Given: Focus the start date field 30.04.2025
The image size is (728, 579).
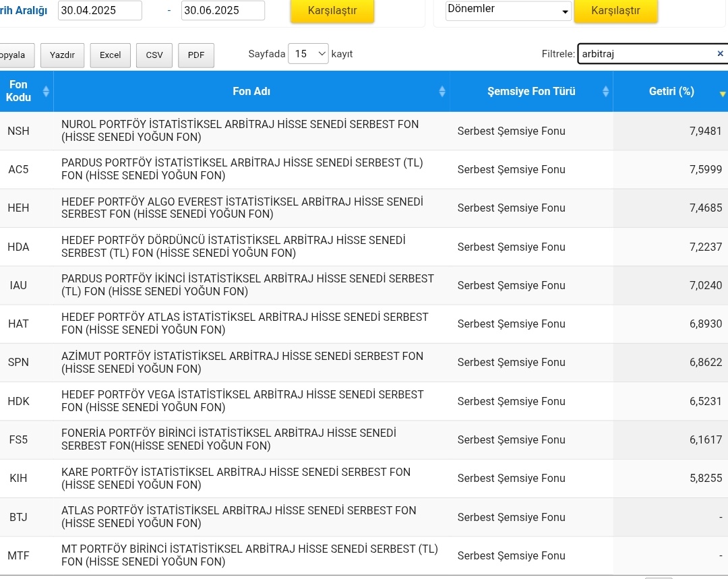Looking at the screenshot, I should click(100, 10).
